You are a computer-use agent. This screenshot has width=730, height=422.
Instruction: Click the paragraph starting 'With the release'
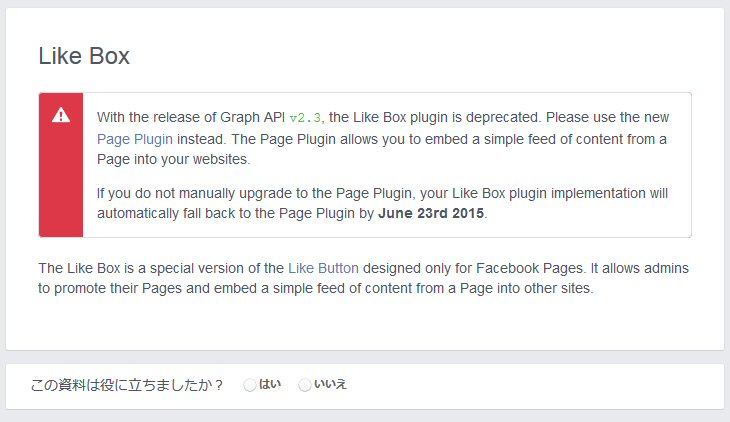[x=383, y=138]
